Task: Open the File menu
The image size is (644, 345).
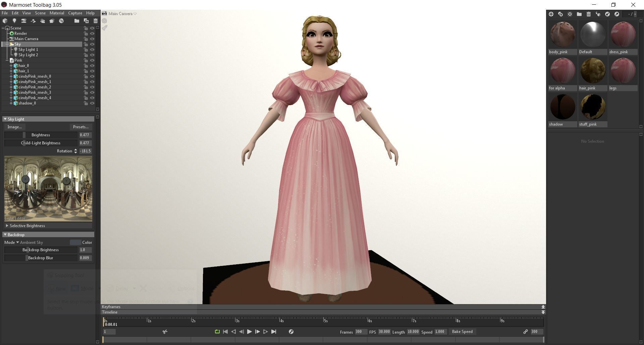Action: pos(5,13)
